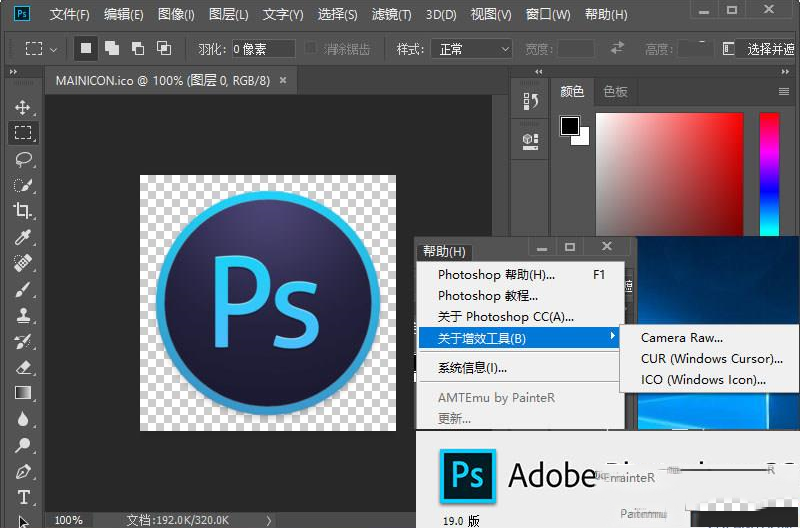Select the 颜色 color tab
The image size is (800, 528).
[572, 92]
